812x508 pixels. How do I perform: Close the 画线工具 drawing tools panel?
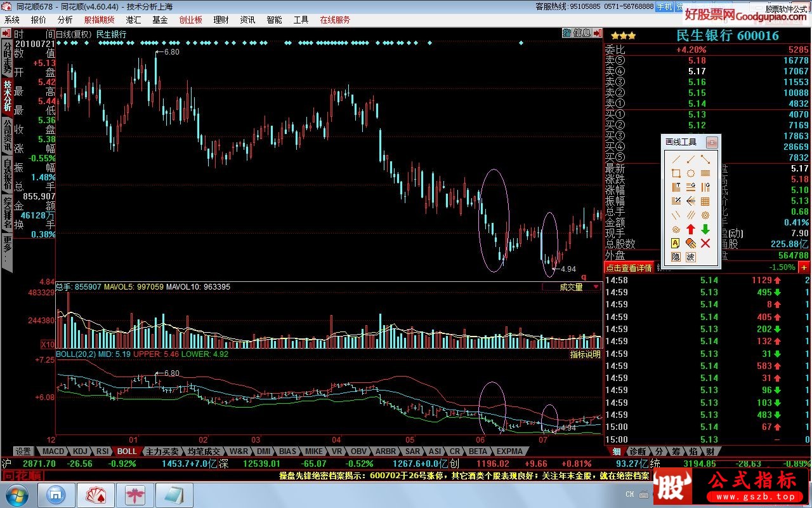712,142
